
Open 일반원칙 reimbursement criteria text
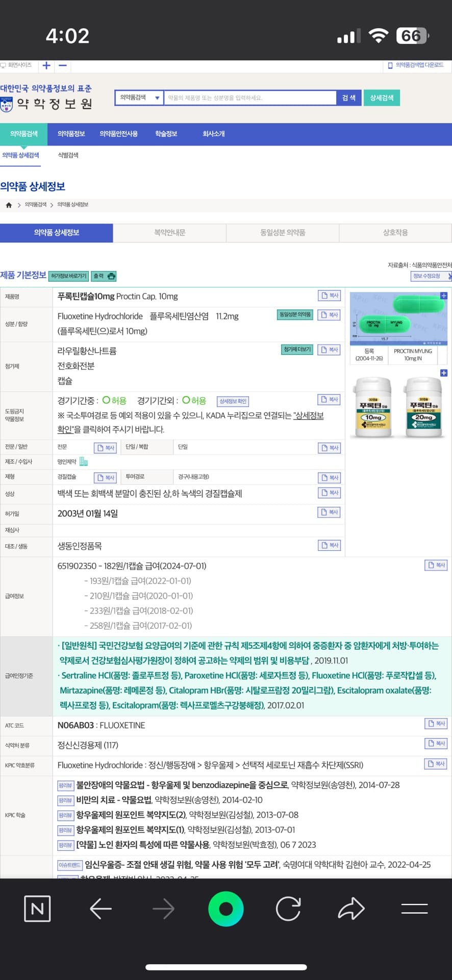pyautogui.click(x=249, y=653)
